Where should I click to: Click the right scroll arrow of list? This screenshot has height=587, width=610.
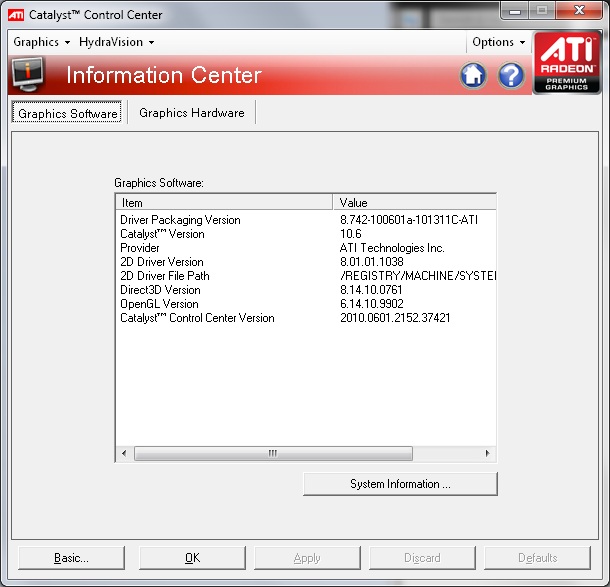[487, 453]
